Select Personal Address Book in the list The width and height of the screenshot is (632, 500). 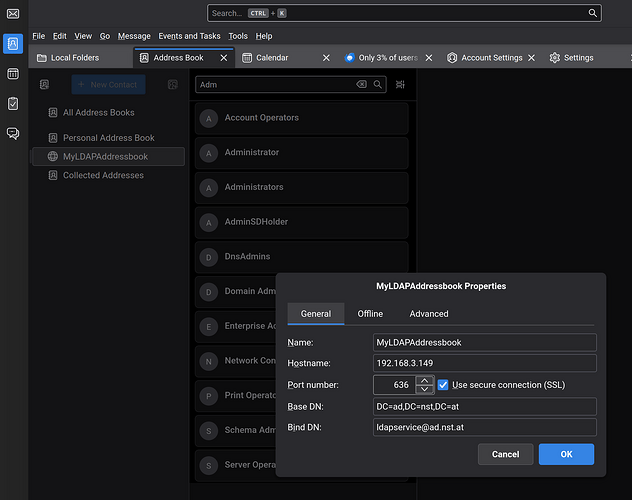(108, 138)
